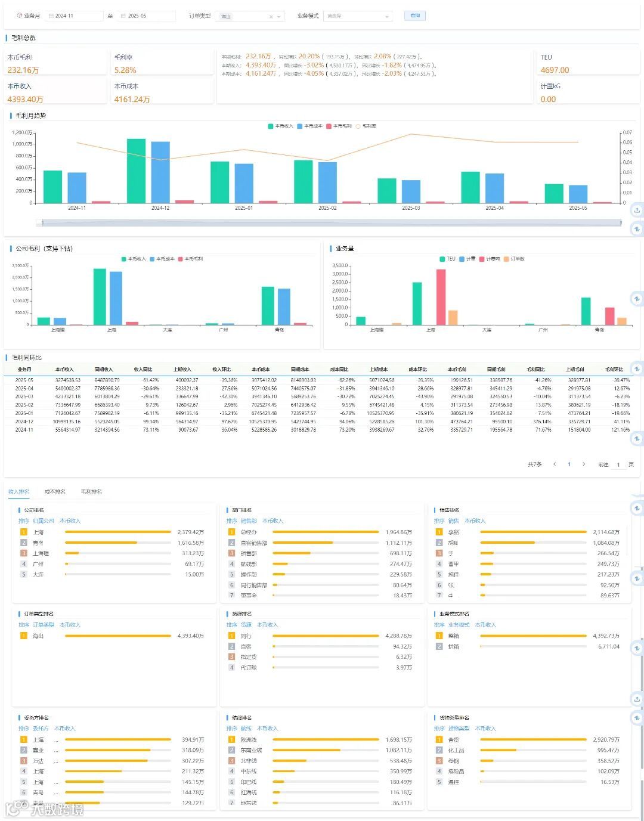Click the start month input 2024-11
The width and height of the screenshot is (644, 821).
point(75,16)
